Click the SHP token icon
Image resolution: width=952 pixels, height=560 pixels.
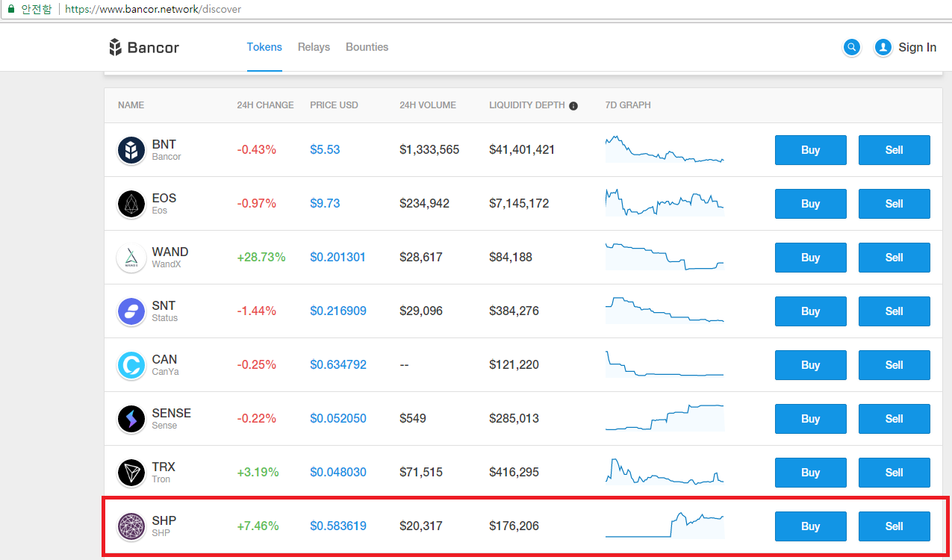(x=131, y=526)
